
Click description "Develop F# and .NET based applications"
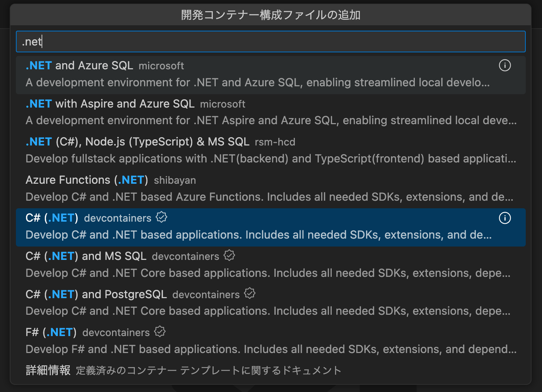click(271, 349)
